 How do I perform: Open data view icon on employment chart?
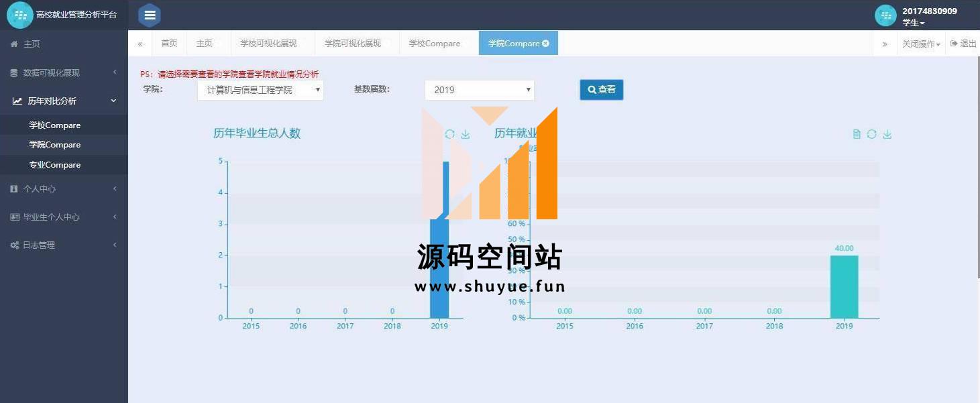[x=857, y=134]
